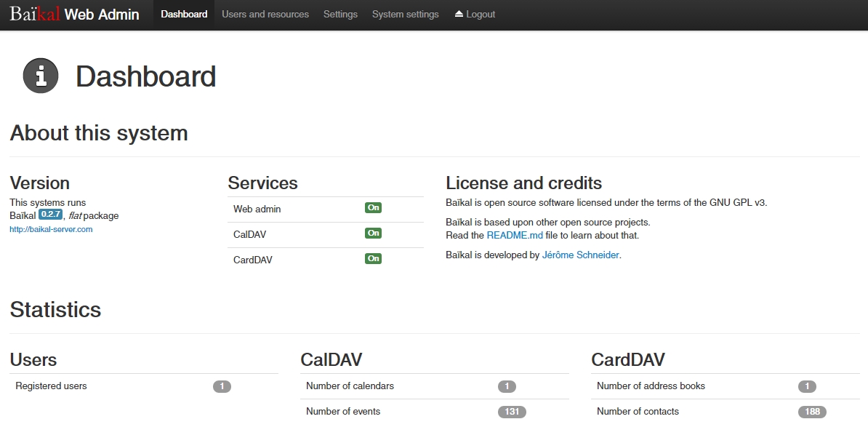This screenshot has height=435, width=868.
Task: Click the CalDAV statistics heading
Action: (x=331, y=359)
